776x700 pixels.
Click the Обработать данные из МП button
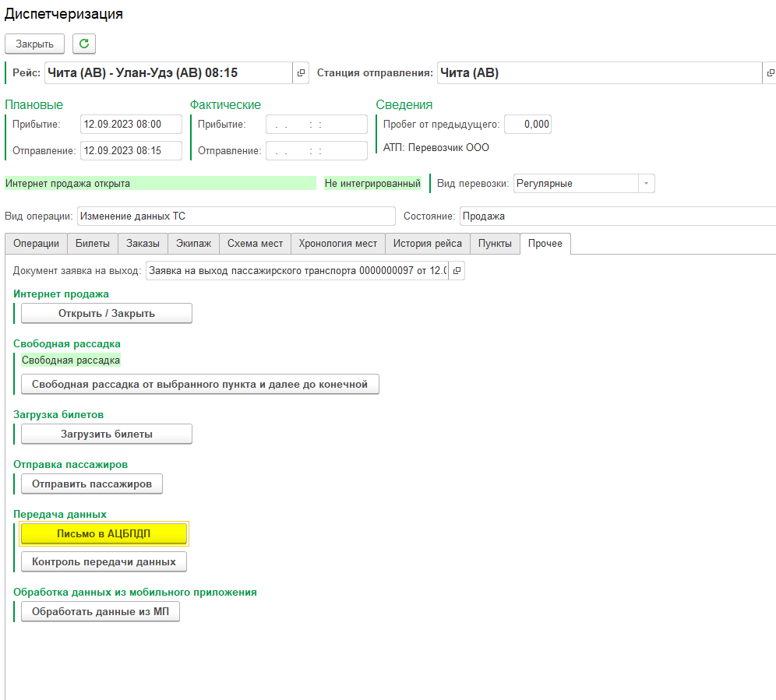point(101,612)
